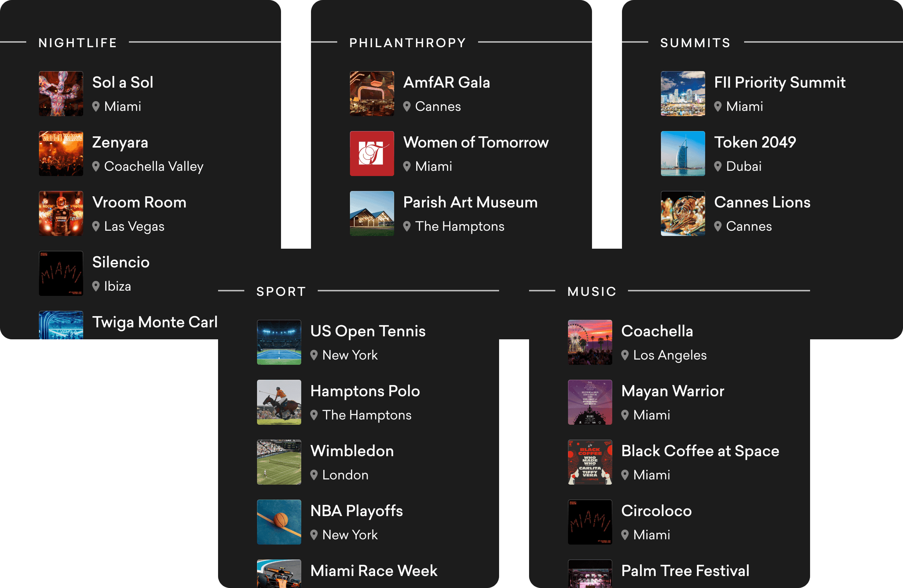Open the Token 2049 title

pos(755,142)
